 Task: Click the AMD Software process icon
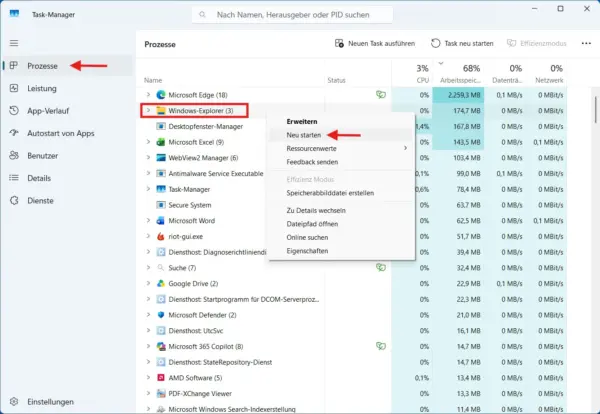pyautogui.click(x=161, y=377)
